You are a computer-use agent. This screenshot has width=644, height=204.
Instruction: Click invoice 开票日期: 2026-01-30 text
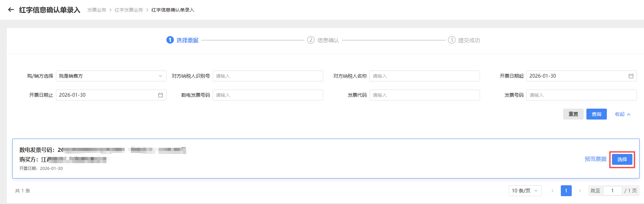41,169
